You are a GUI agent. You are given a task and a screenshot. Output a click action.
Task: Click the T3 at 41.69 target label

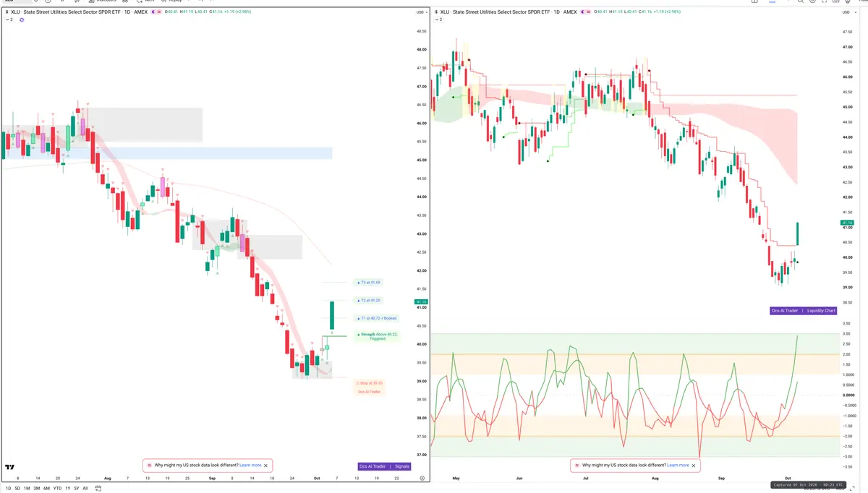pos(370,283)
